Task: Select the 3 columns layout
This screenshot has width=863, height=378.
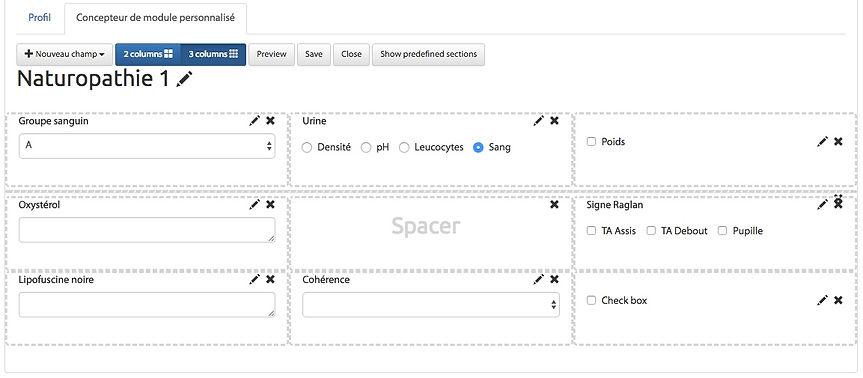Action: 213,54
